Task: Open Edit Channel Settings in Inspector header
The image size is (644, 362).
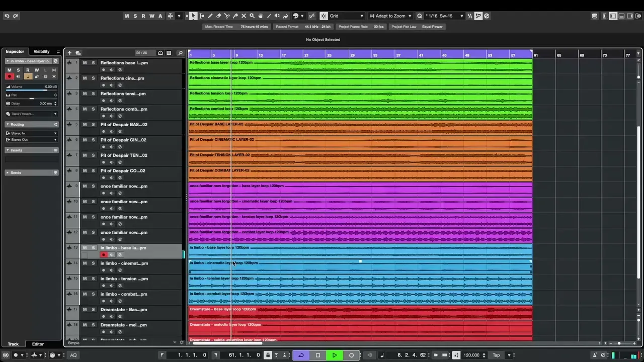Action: [x=55, y=61]
